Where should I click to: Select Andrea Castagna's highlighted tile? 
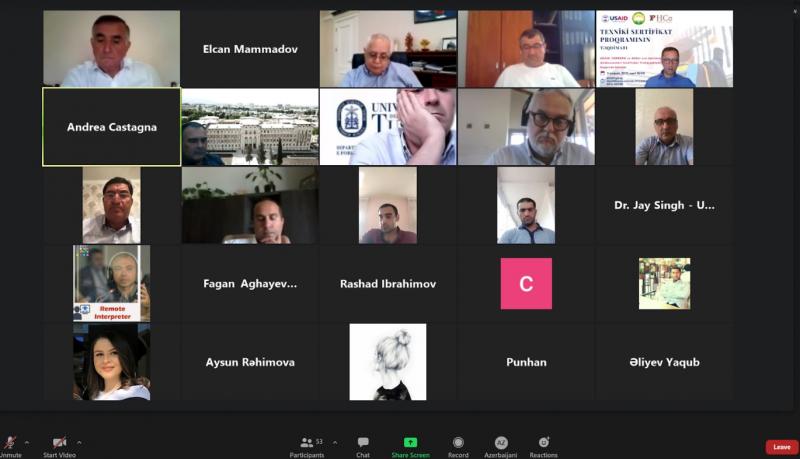(x=112, y=127)
